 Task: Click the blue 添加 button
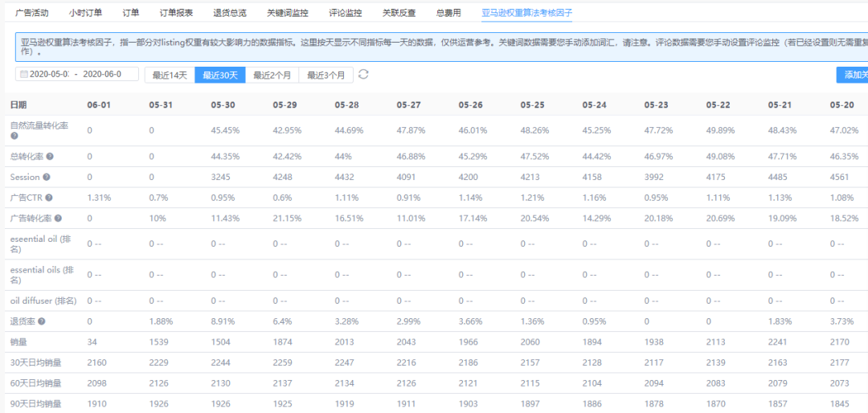(x=852, y=75)
